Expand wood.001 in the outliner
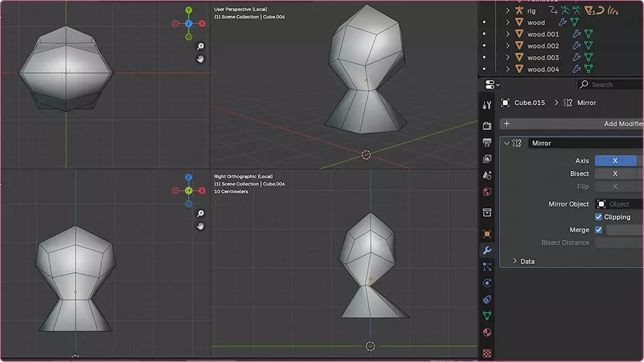644x362 pixels. (x=508, y=34)
